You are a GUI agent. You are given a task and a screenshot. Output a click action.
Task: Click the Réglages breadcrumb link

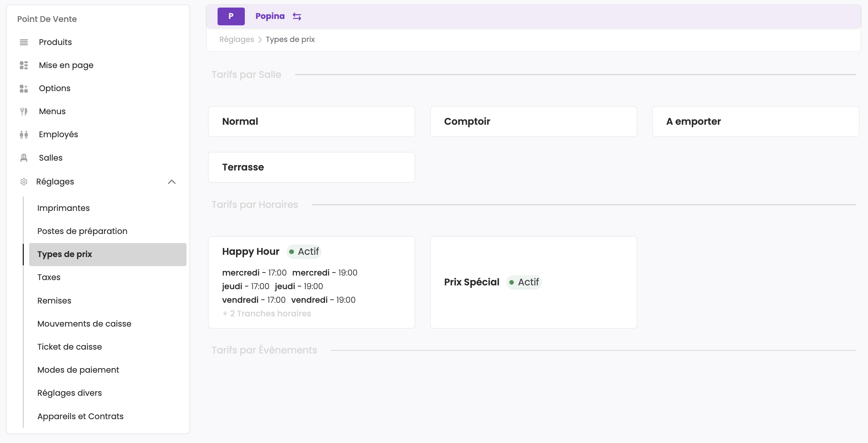[x=236, y=39]
